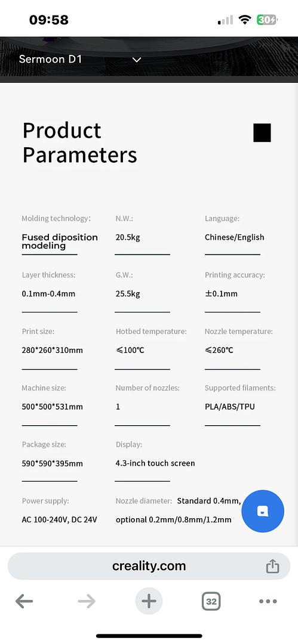Select the Sermoon D1 product title
This screenshot has width=298, height=644.
[x=50, y=59]
